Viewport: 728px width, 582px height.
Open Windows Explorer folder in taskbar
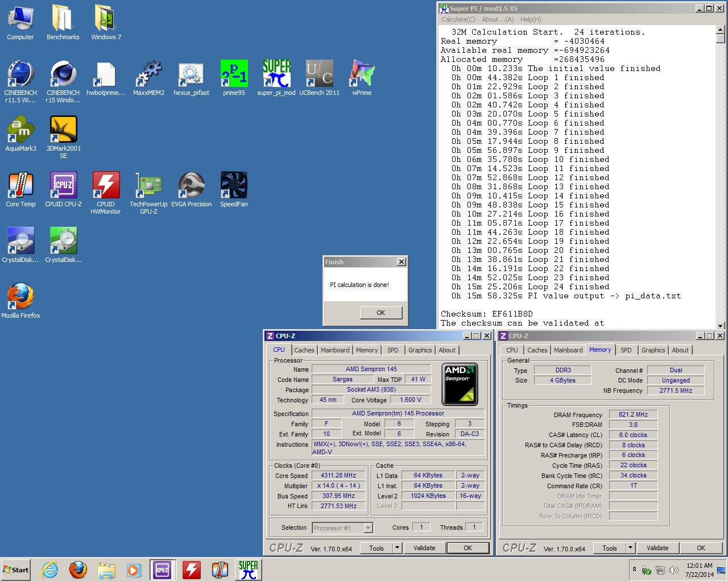(x=106, y=569)
